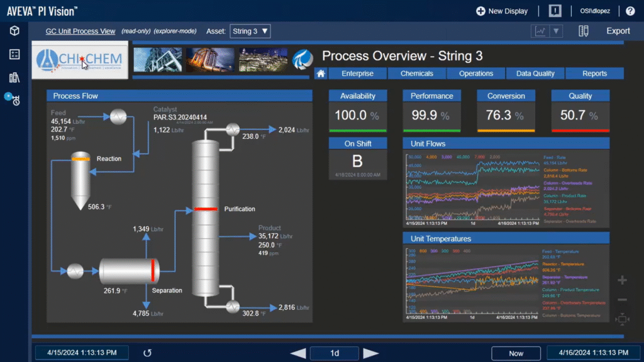This screenshot has width=644, height=362.
Task: Open the Help question mark icon
Action: pos(630,11)
